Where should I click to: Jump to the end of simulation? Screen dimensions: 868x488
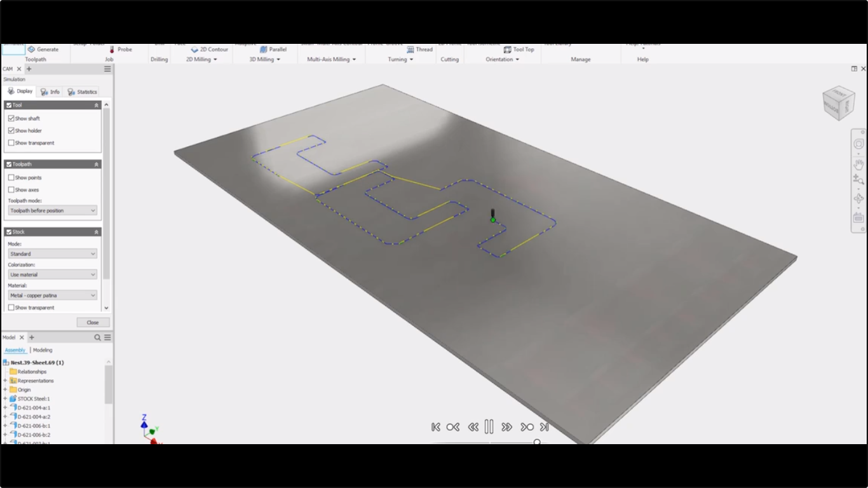pos(544,427)
